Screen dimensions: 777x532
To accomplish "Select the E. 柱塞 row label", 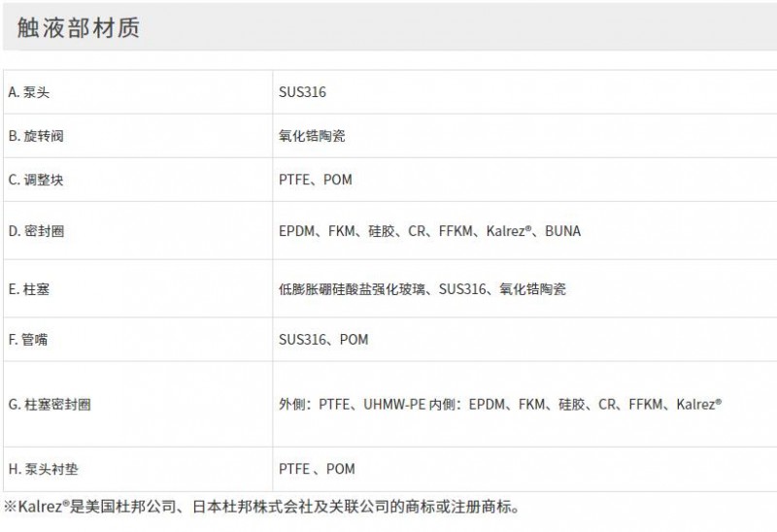I will (x=29, y=289).
